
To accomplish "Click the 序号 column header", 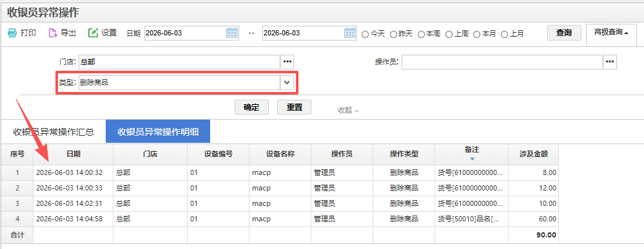I will [x=17, y=154].
